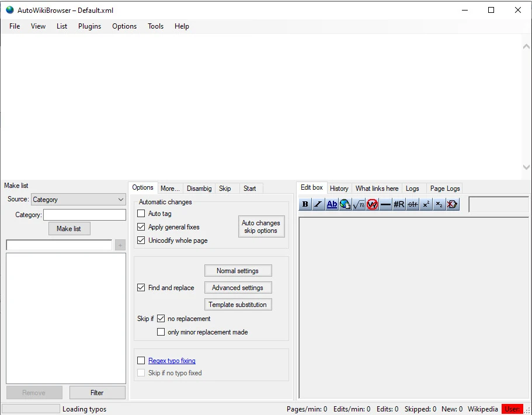
Task: Apply strikethrough with str icon
Action: [412, 204]
